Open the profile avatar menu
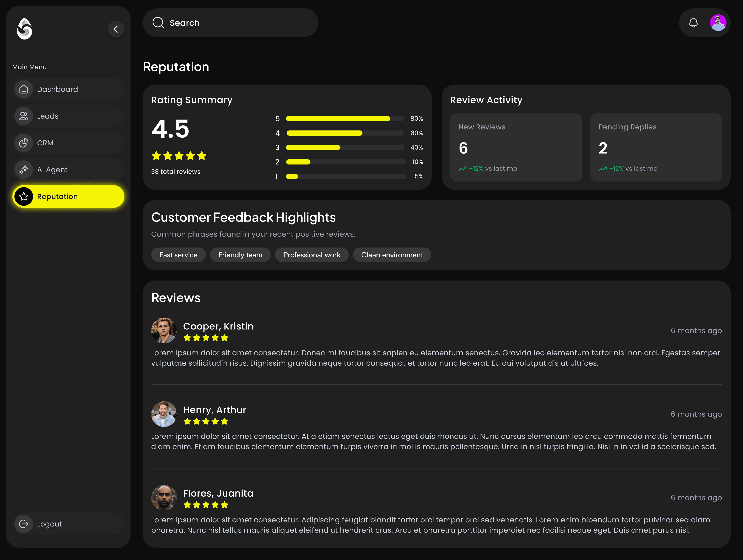743x560 pixels. (718, 23)
